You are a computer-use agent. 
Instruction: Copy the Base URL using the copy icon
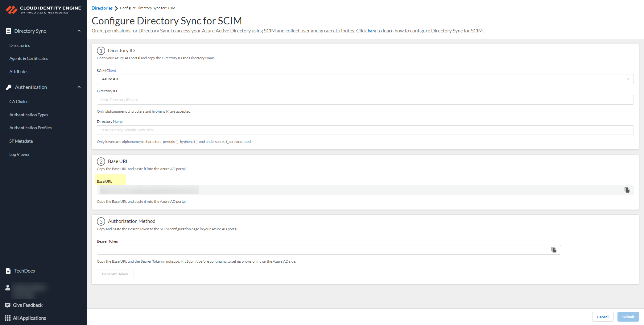click(x=627, y=190)
